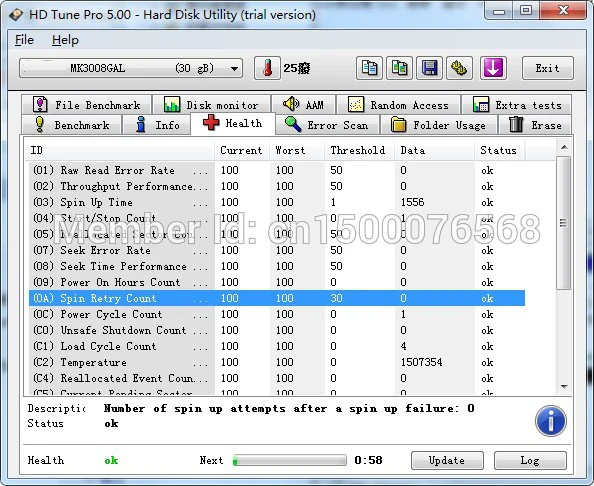Select the (C2) Temperature row
Viewport: 594px width, 486px height.
coord(277,362)
